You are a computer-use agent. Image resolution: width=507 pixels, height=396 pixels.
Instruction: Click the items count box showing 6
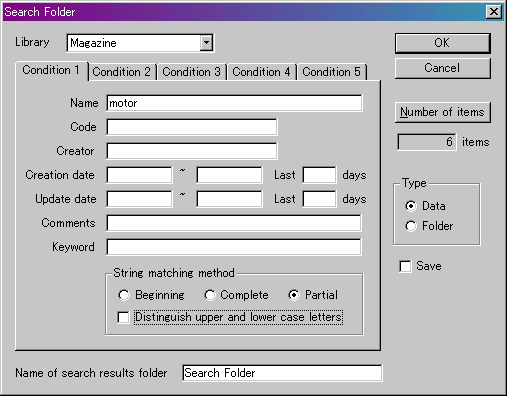pos(427,142)
